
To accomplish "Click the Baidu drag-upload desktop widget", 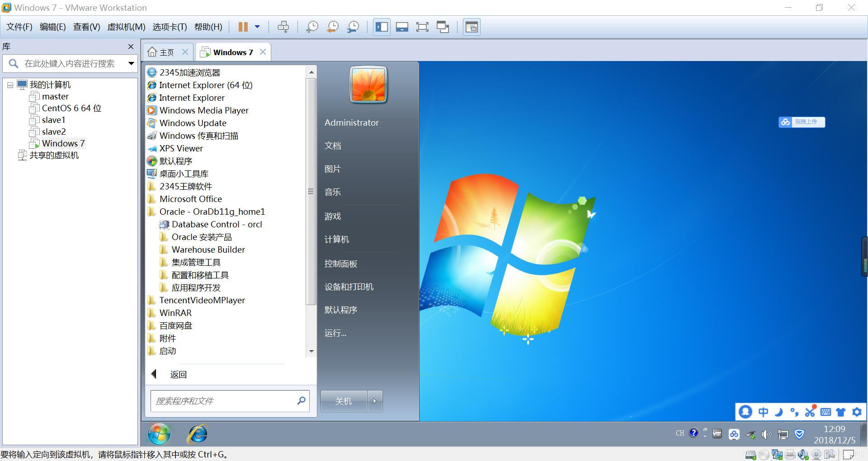I will click(802, 122).
